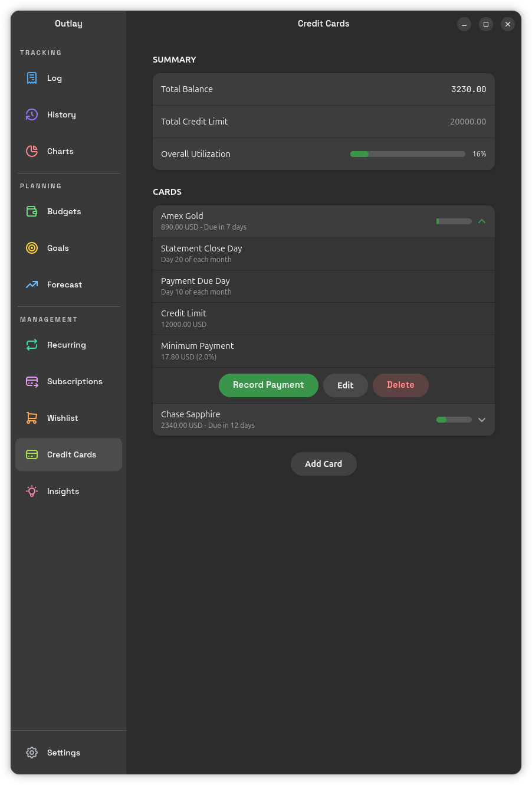Expand the Chase Sapphire card row
532x785 pixels.
482,420
